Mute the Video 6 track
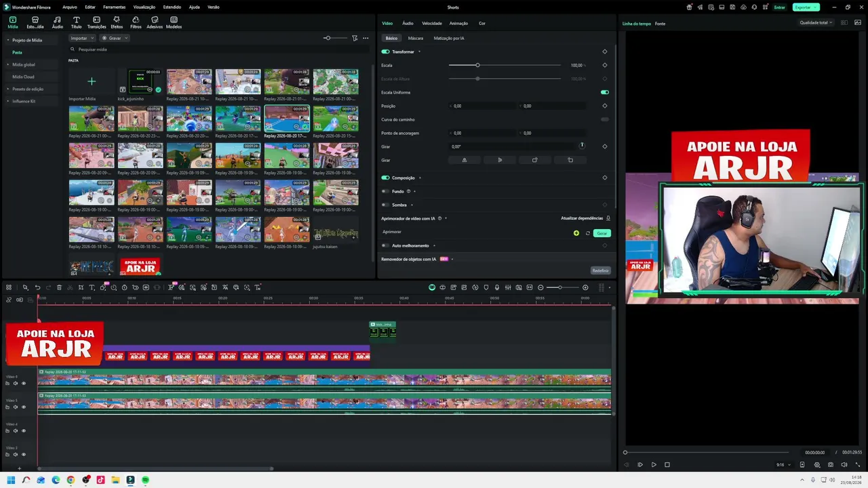868x488 pixels. click(x=16, y=384)
